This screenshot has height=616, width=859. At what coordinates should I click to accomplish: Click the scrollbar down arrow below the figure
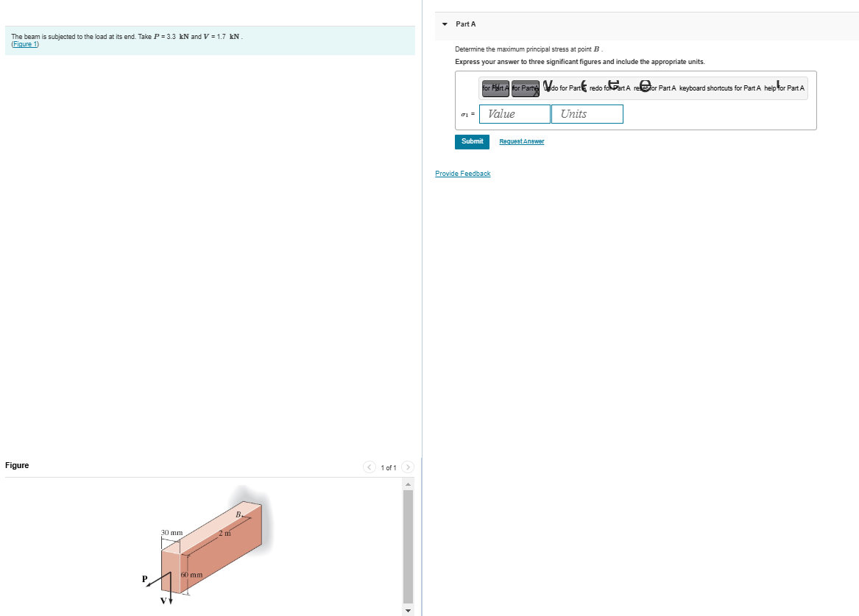(408, 610)
